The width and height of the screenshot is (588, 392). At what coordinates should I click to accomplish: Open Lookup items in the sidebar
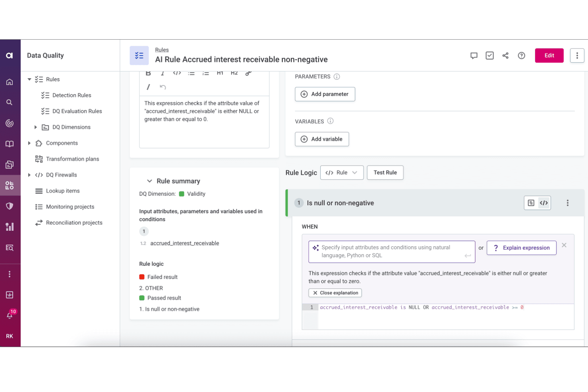point(63,191)
